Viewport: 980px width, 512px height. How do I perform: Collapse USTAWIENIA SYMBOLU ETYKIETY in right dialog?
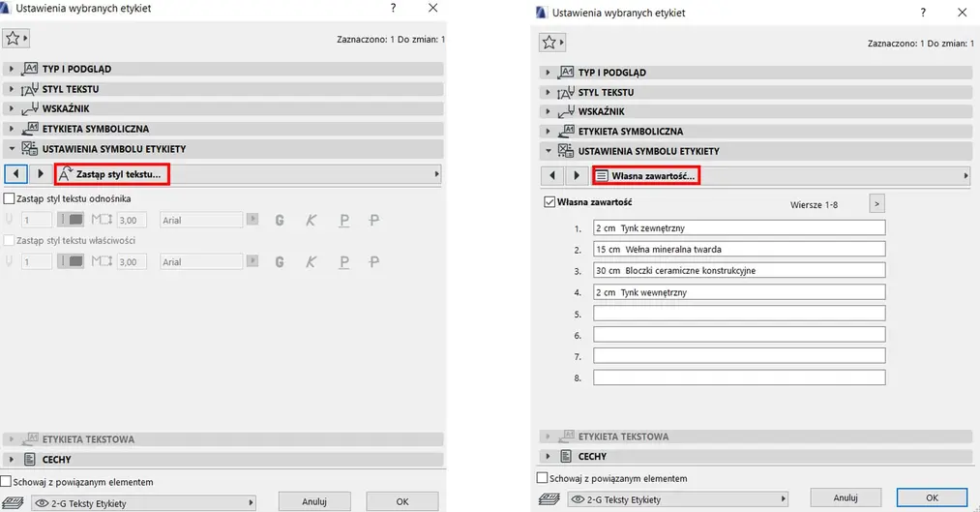point(757,151)
